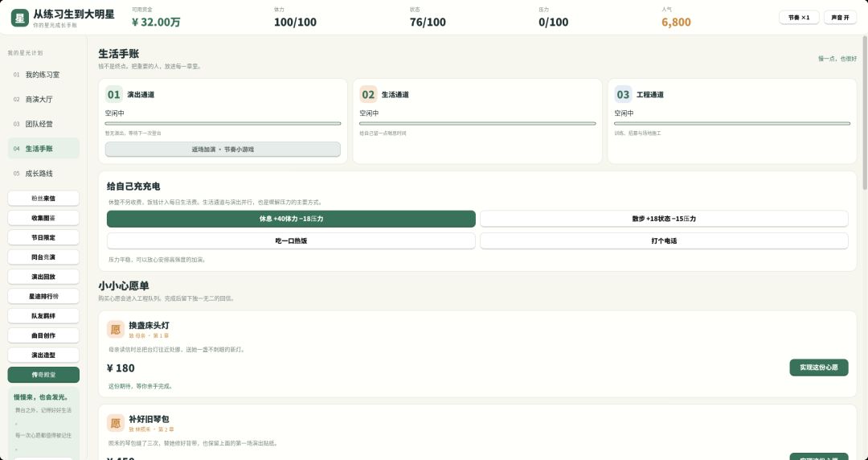This screenshot has width=868, height=460.
Task: Open 传奇殿堂 panel
Action: [43, 375]
